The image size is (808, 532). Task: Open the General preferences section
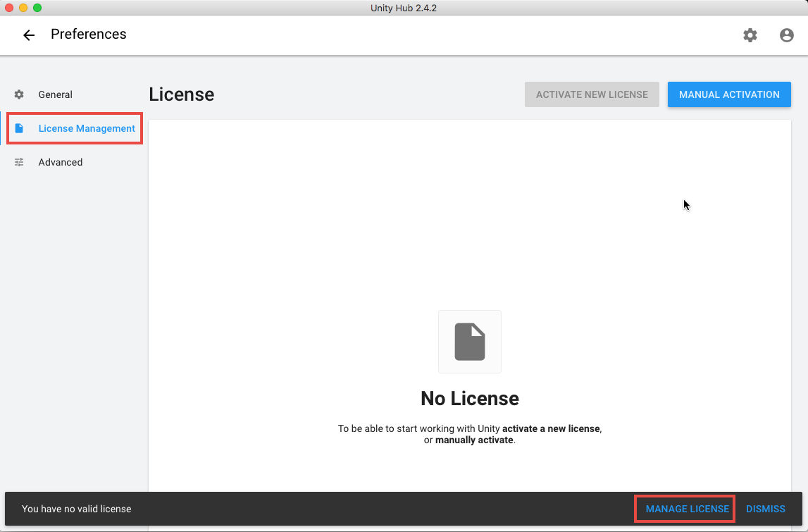pos(55,94)
